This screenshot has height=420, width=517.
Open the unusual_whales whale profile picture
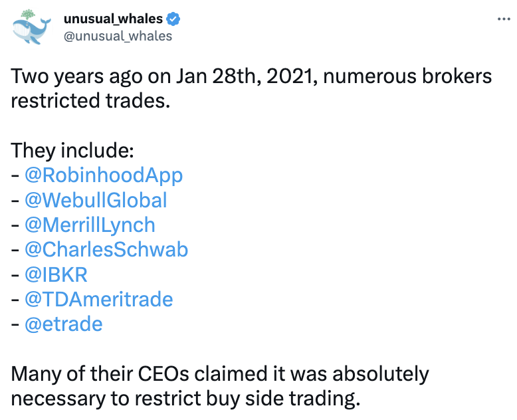pyautogui.click(x=32, y=27)
